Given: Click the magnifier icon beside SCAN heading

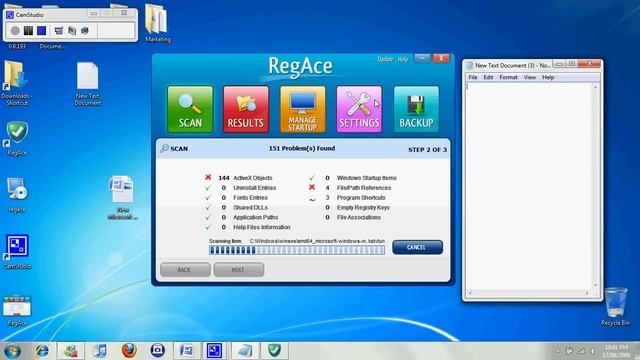Looking at the screenshot, I should pyautogui.click(x=164, y=149).
